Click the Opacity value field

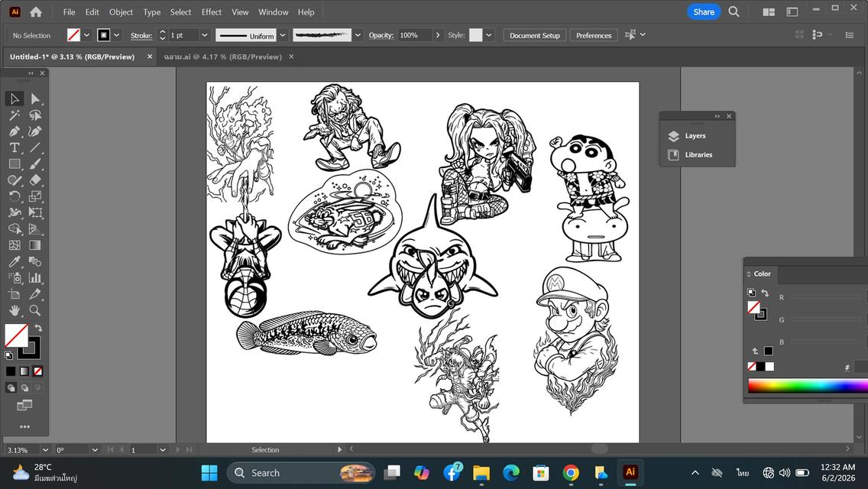[x=414, y=35]
